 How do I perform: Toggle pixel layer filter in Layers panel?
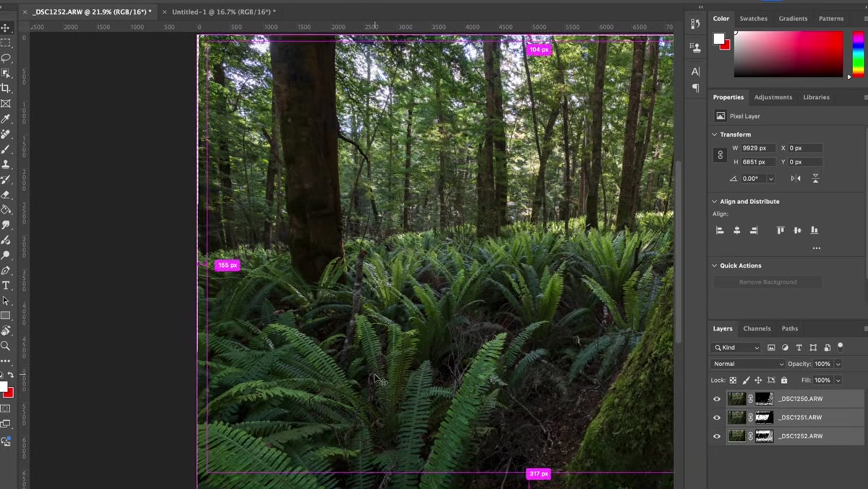pos(771,348)
